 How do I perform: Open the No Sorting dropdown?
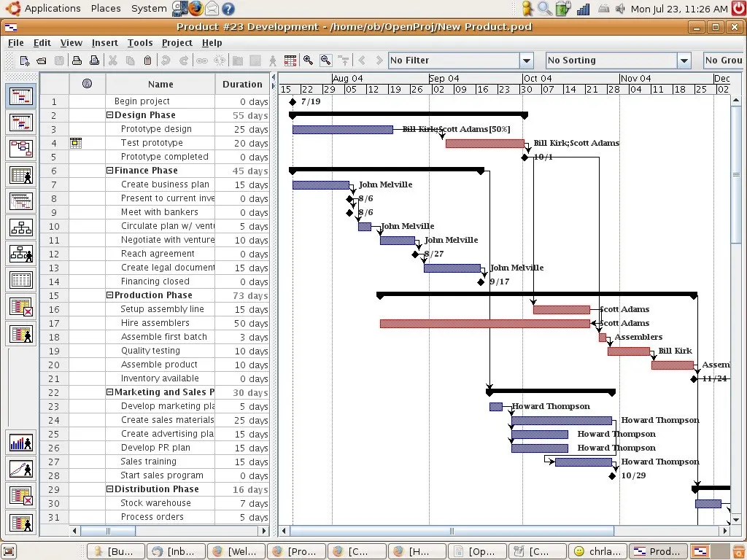coord(683,60)
